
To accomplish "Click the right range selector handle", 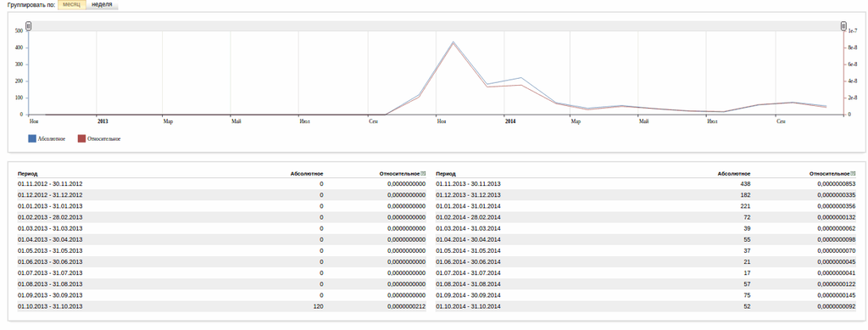I will coord(843,25).
